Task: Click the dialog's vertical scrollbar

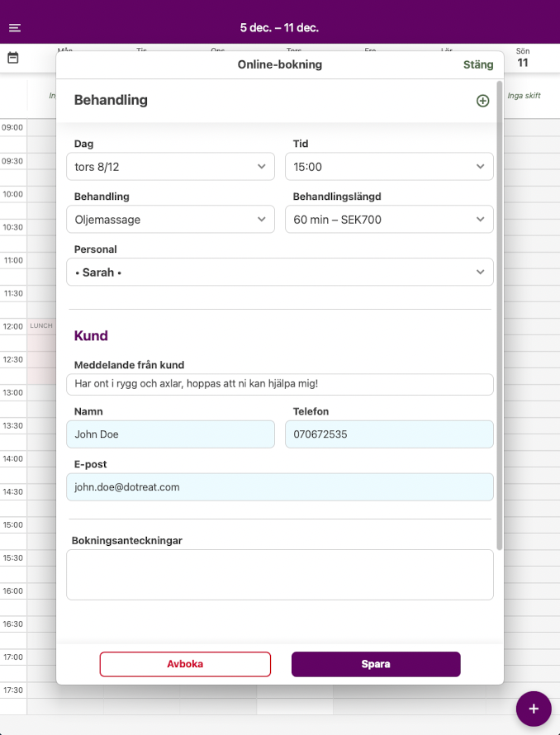Action: (x=499, y=314)
